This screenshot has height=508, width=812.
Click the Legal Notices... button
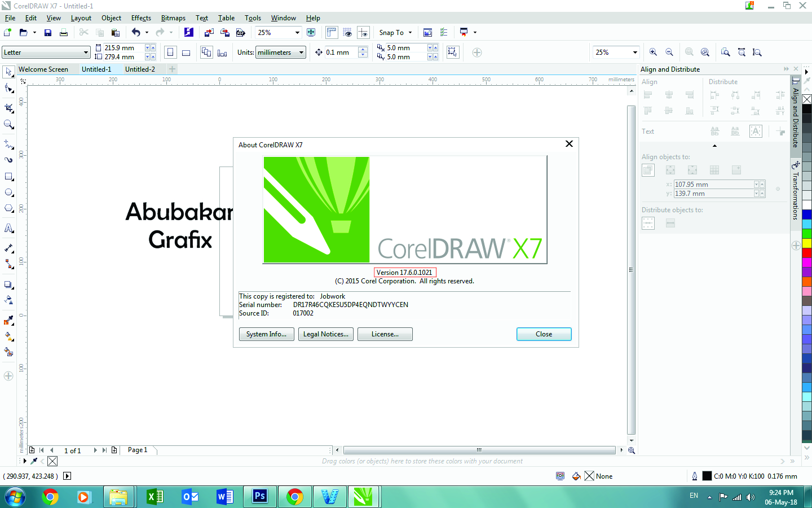point(326,334)
